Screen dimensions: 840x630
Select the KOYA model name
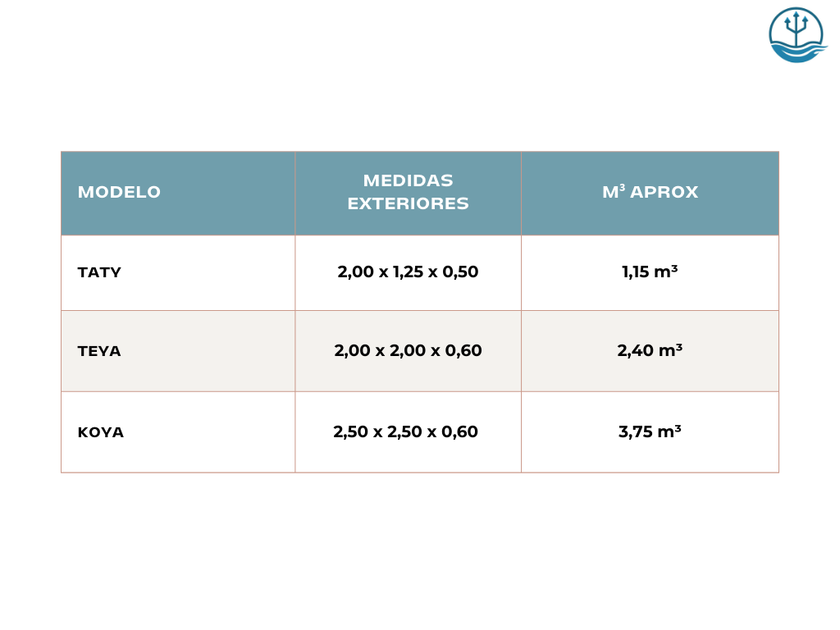coord(101,432)
